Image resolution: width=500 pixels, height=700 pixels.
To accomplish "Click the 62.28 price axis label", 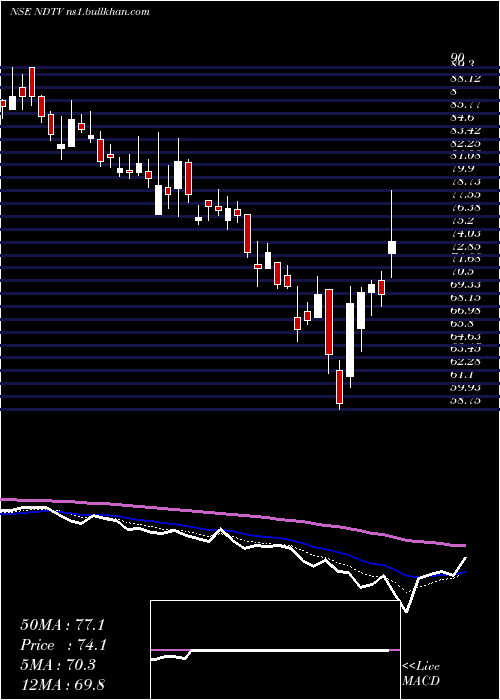I will coord(465,362).
